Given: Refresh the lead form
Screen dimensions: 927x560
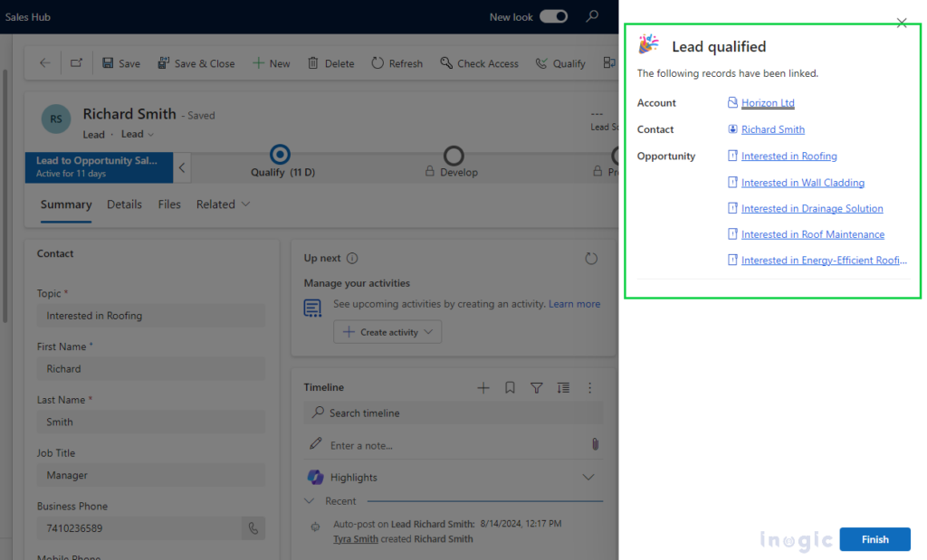Looking at the screenshot, I should [397, 63].
